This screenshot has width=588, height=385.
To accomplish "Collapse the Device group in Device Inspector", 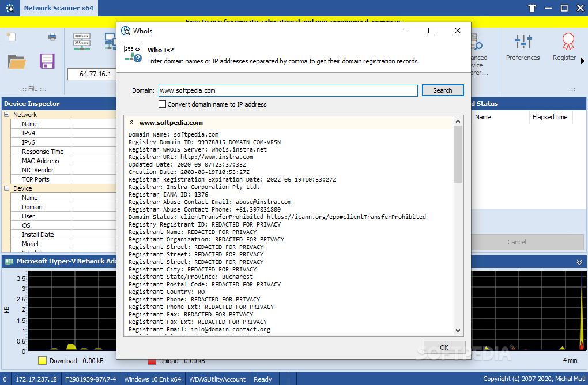I will (6, 188).
